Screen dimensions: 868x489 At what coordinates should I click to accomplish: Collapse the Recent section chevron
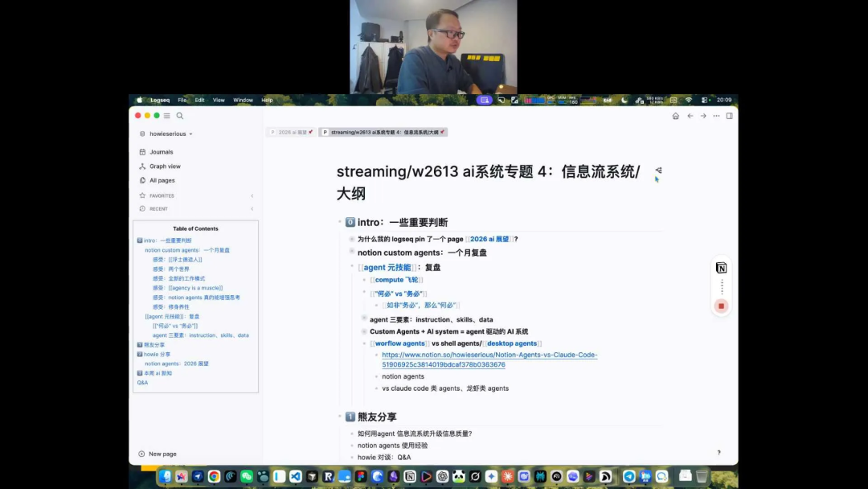(x=252, y=209)
